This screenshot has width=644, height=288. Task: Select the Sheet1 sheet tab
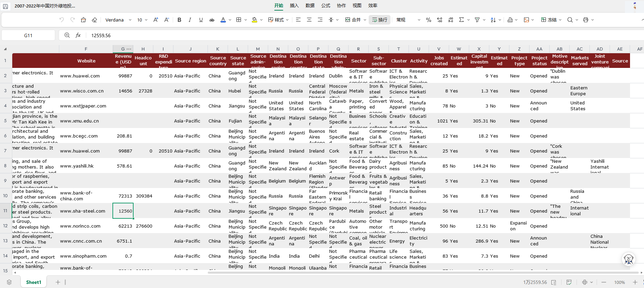pyautogui.click(x=34, y=282)
